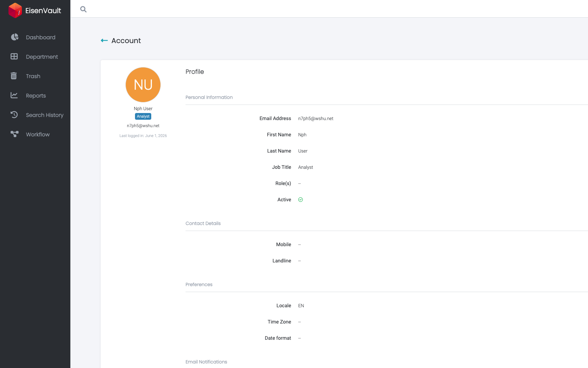This screenshot has width=588, height=368.
Task: Click email n7ph5@wshu.net under avatar
Action: [x=143, y=126]
